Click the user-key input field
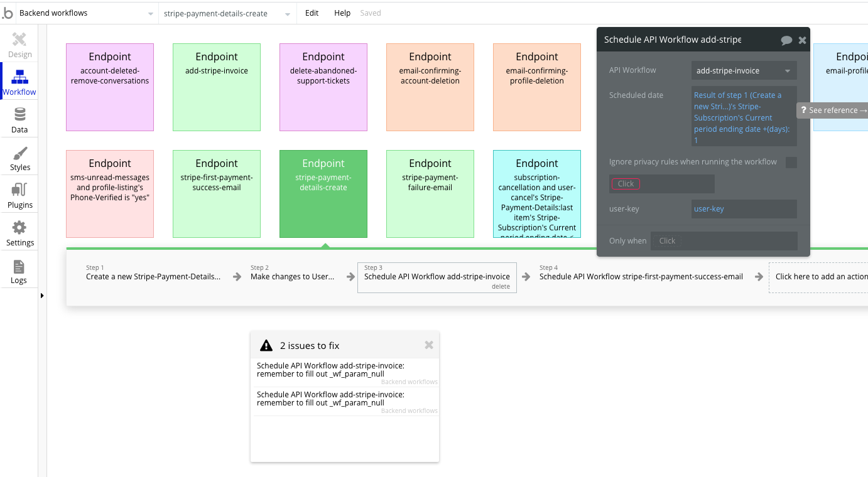 tap(744, 208)
